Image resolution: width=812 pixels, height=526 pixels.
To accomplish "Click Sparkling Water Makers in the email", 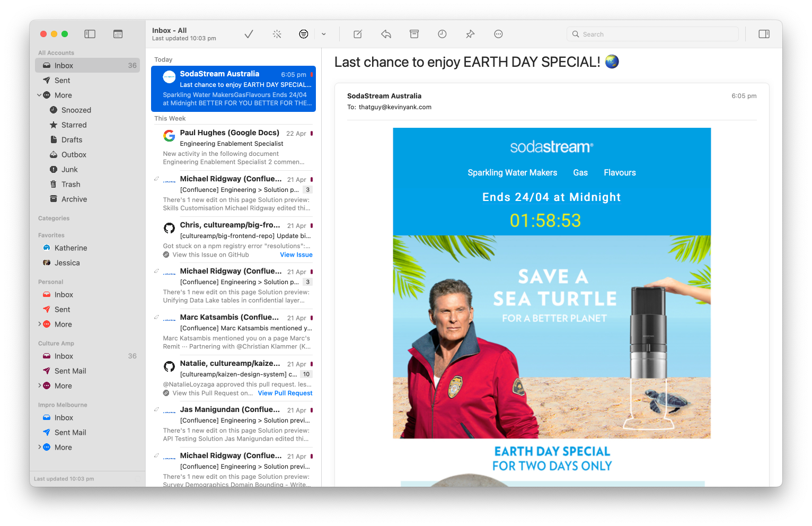I will (513, 173).
